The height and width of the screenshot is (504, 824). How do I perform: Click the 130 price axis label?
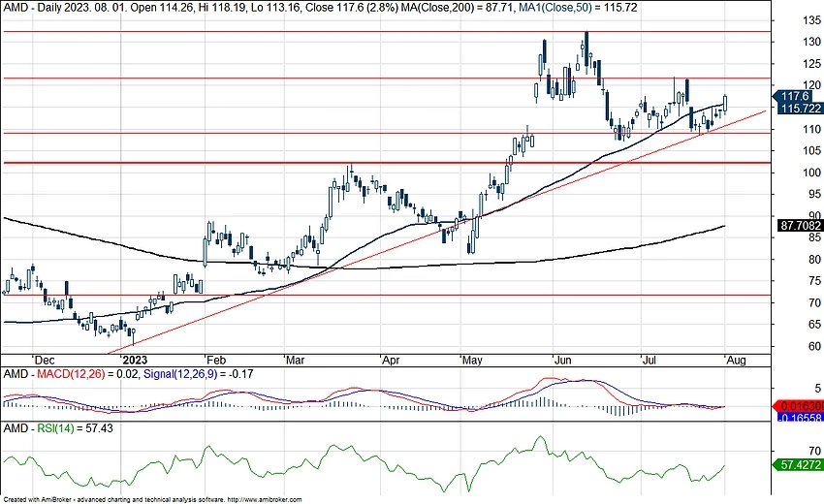tap(812, 42)
